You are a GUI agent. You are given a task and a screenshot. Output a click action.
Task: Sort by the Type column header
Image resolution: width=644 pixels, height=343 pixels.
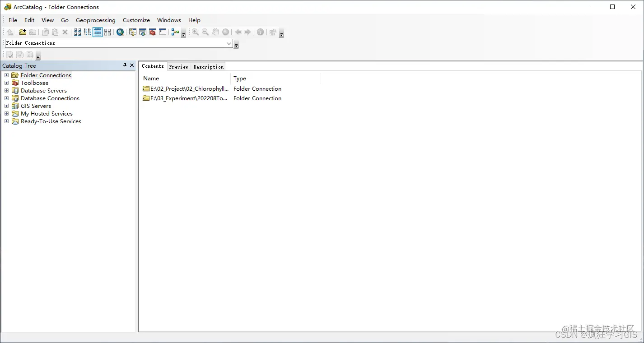(275, 79)
